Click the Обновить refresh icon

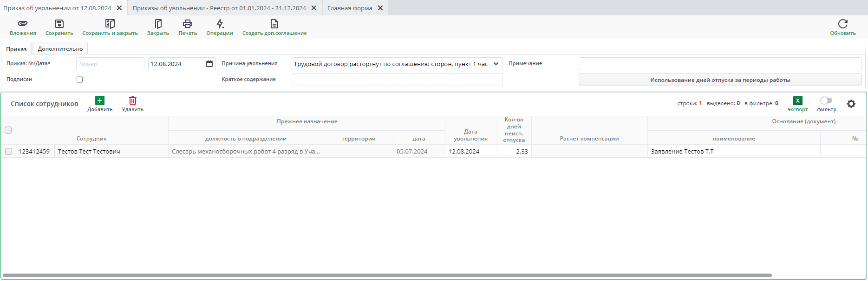pos(843,24)
